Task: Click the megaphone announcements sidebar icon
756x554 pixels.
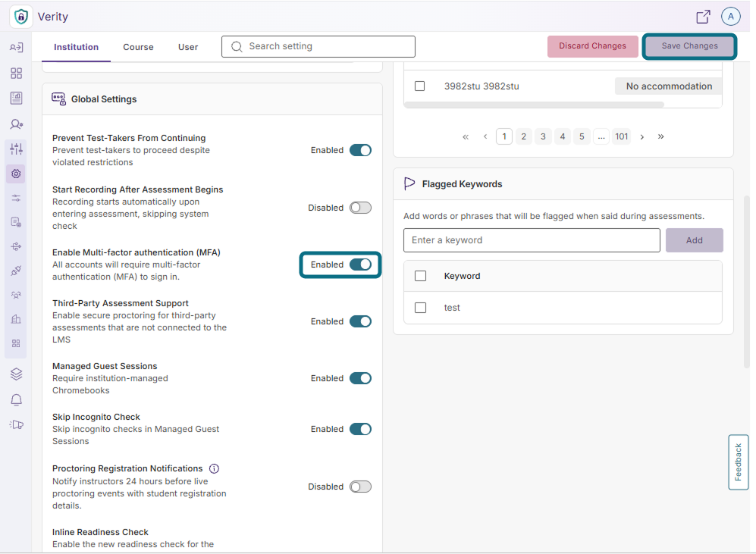Action: pyautogui.click(x=16, y=424)
